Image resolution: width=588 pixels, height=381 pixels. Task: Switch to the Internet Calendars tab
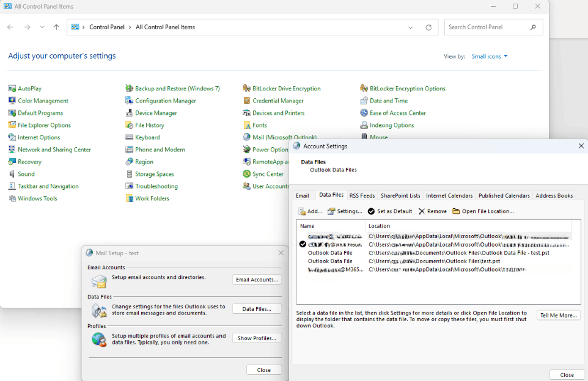tap(449, 195)
